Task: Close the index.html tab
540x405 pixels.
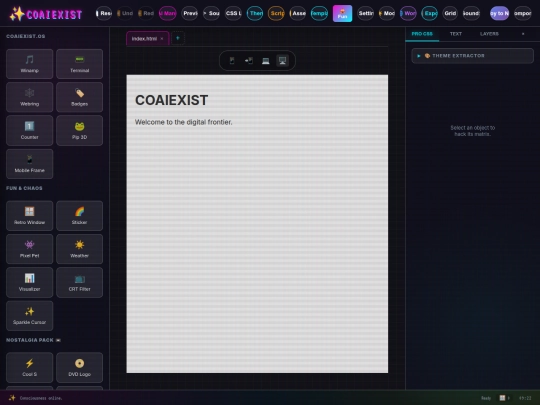Action: (x=162, y=39)
